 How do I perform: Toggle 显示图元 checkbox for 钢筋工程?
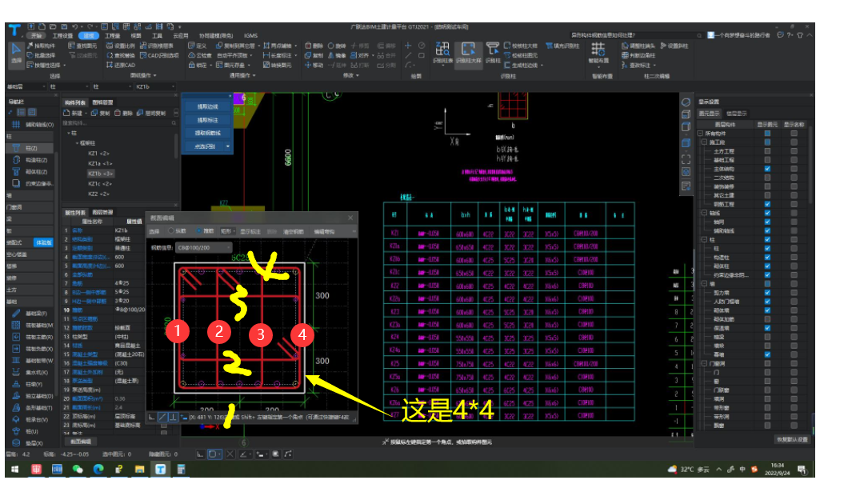click(x=767, y=204)
